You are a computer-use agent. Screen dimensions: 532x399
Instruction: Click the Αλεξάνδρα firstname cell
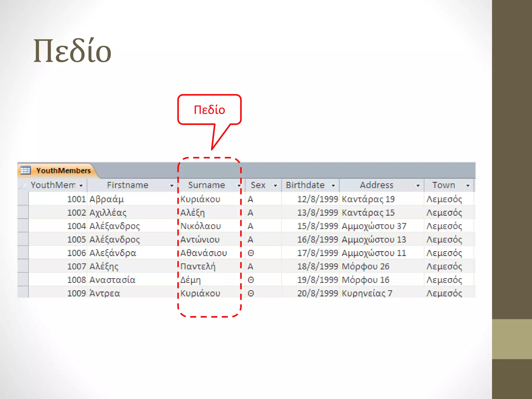112,253
